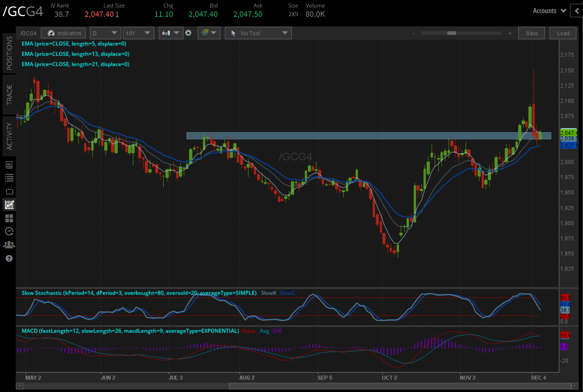Image resolution: width=583 pixels, height=392 pixels.
Task: Open the chart settings gear
Action: coord(188,33)
